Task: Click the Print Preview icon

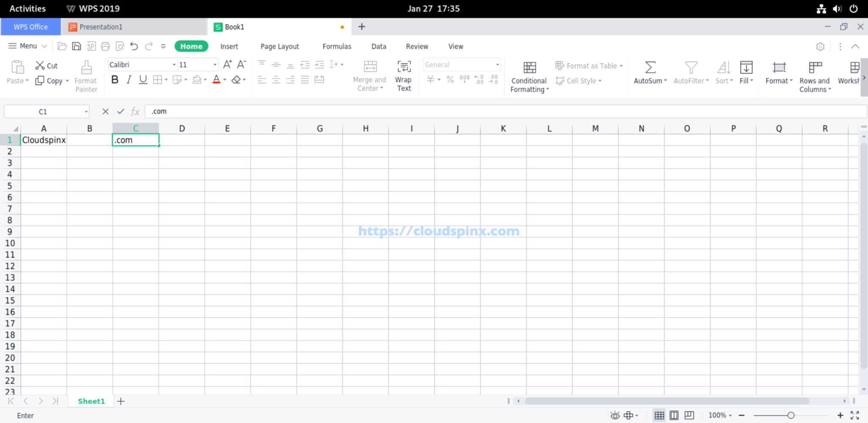Action: 120,46
